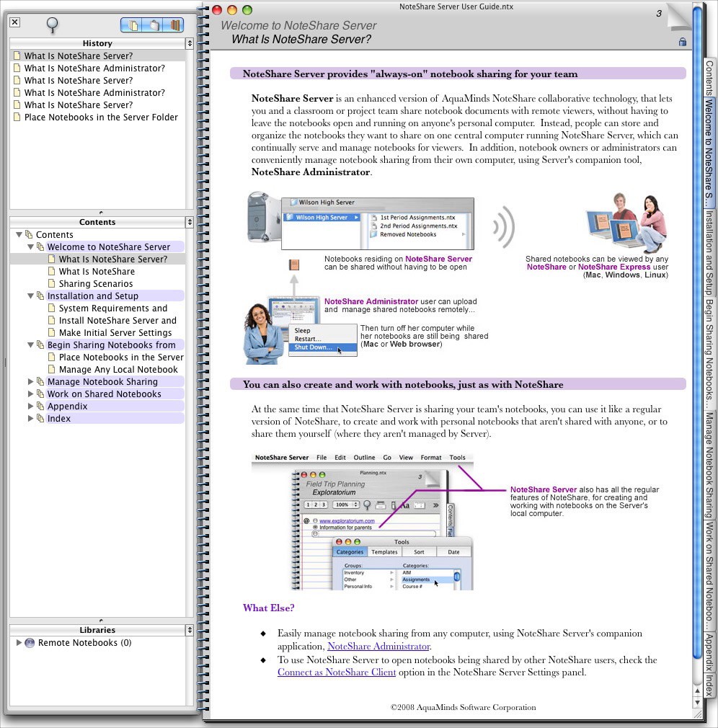Click the History panel header
The image size is (718, 728).
(97, 43)
